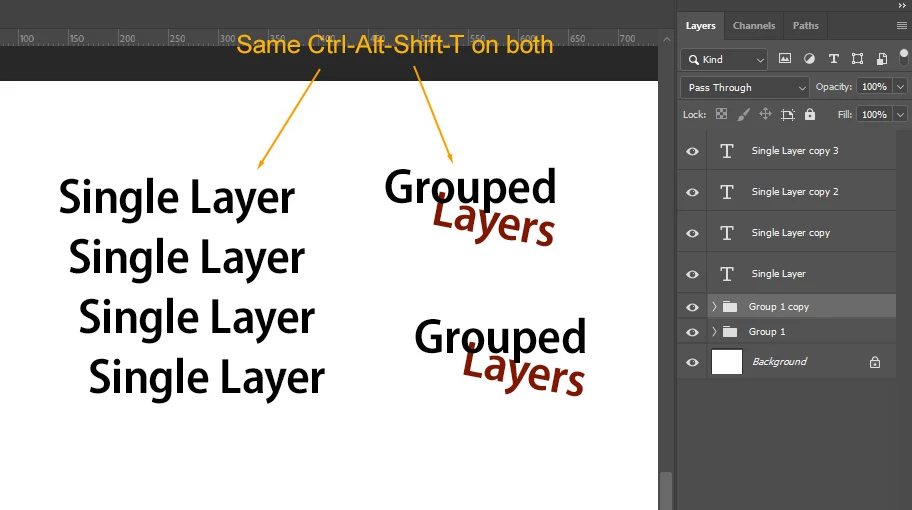This screenshot has width=912, height=510.
Task: Hide the Group 1 copy group
Action: [x=692, y=307]
